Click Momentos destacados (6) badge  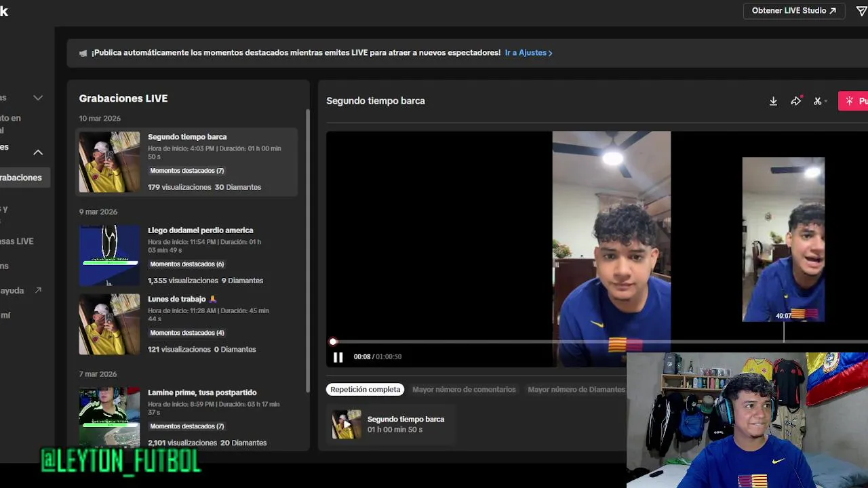(x=187, y=264)
